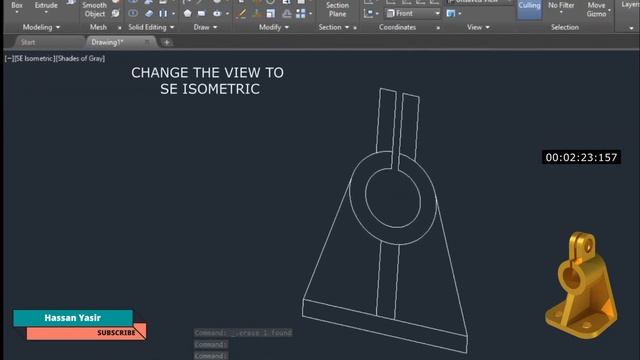This screenshot has height=360, width=640.
Task: Click the Section Plane tool
Action: (337, 9)
